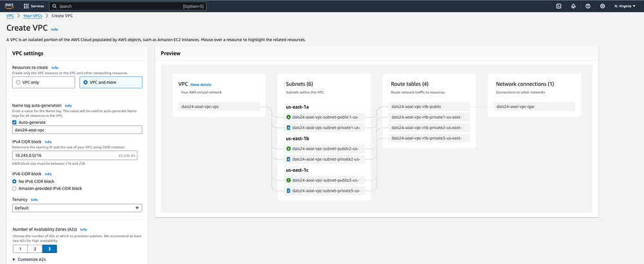Select dais24-aoai-vpc-rtb-public route table
The image size is (644, 264).
click(x=429, y=107)
